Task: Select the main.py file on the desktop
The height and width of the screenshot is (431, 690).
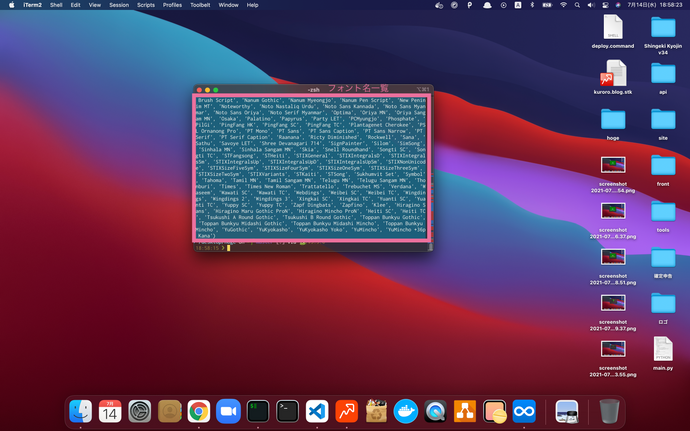Action: click(x=663, y=349)
